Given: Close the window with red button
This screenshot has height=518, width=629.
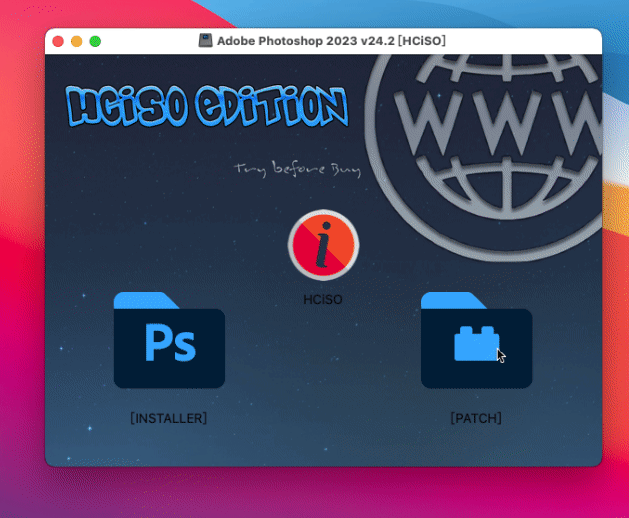Looking at the screenshot, I should coord(58,41).
